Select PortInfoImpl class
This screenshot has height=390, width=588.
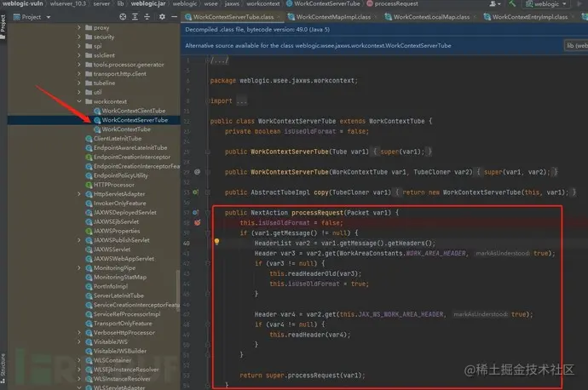click(110, 286)
